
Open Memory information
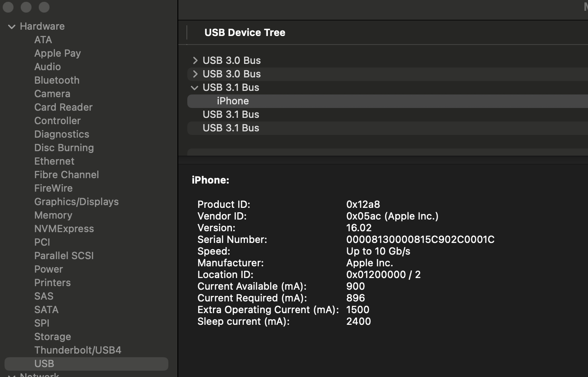point(53,215)
